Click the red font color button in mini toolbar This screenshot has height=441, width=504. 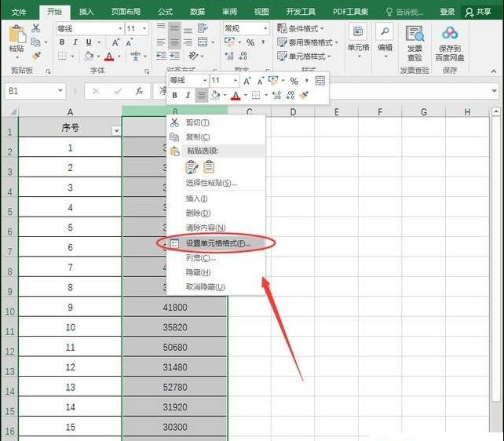click(235, 95)
